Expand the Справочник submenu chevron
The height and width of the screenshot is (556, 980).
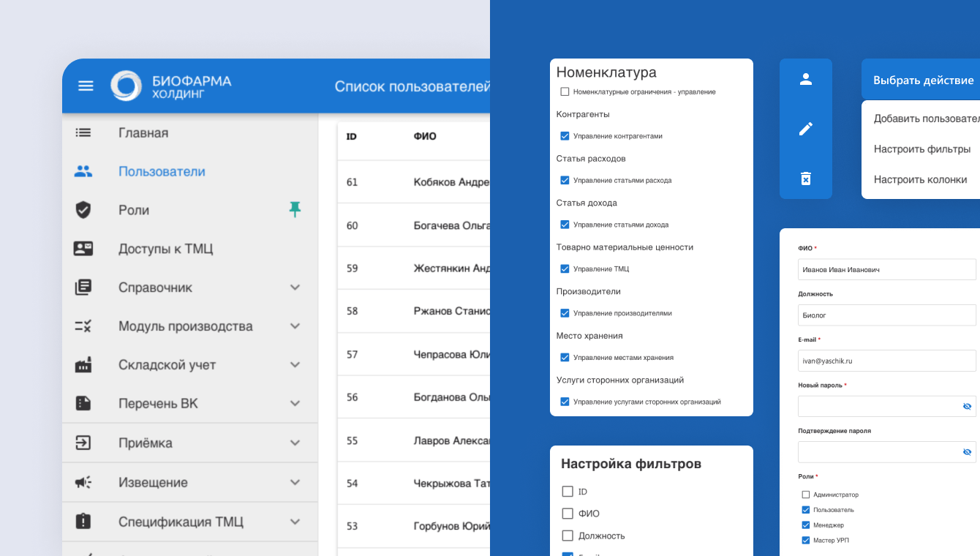pos(295,288)
